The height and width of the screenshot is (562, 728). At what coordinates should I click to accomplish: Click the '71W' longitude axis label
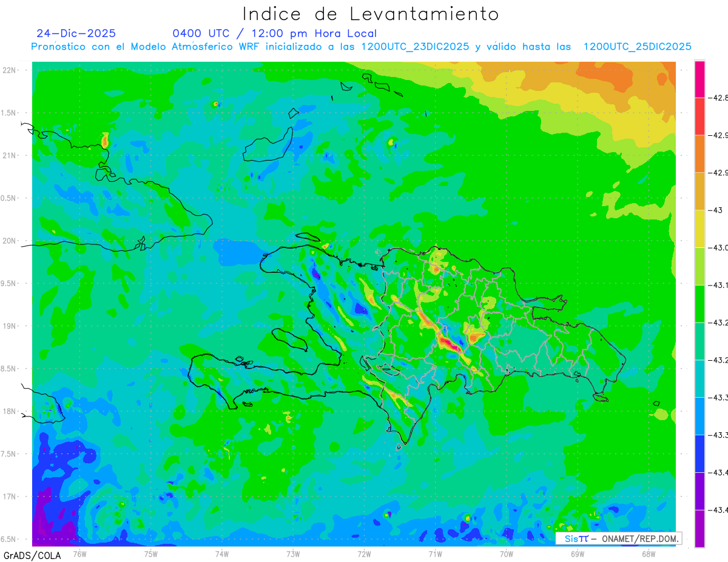(x=435, y=553)
